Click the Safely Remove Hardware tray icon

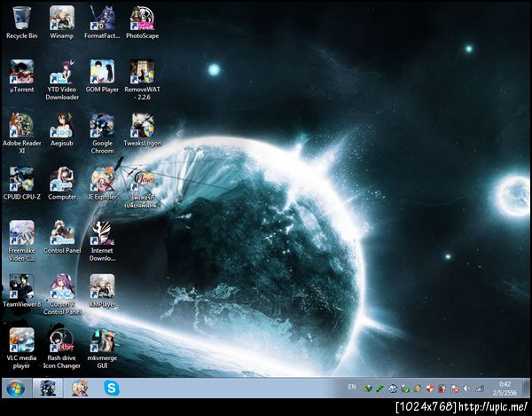[405, 389]
